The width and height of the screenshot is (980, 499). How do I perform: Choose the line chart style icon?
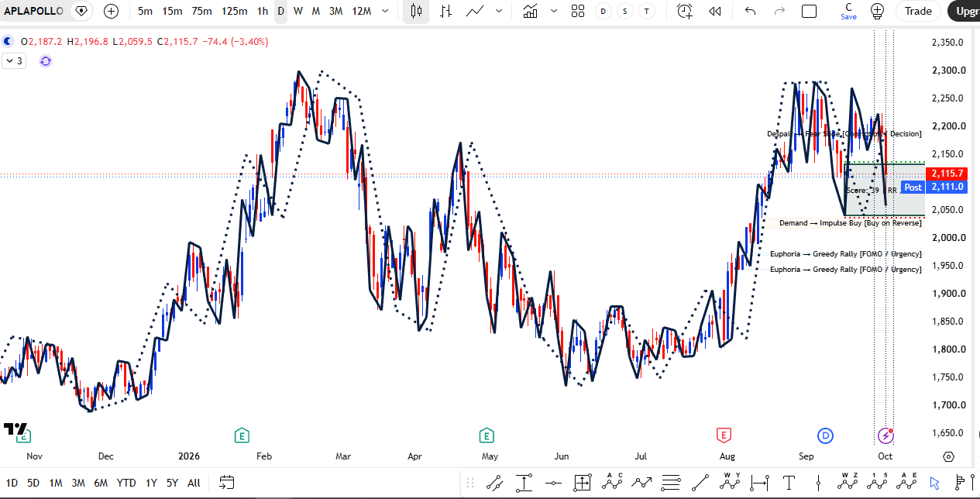[476, 11]
